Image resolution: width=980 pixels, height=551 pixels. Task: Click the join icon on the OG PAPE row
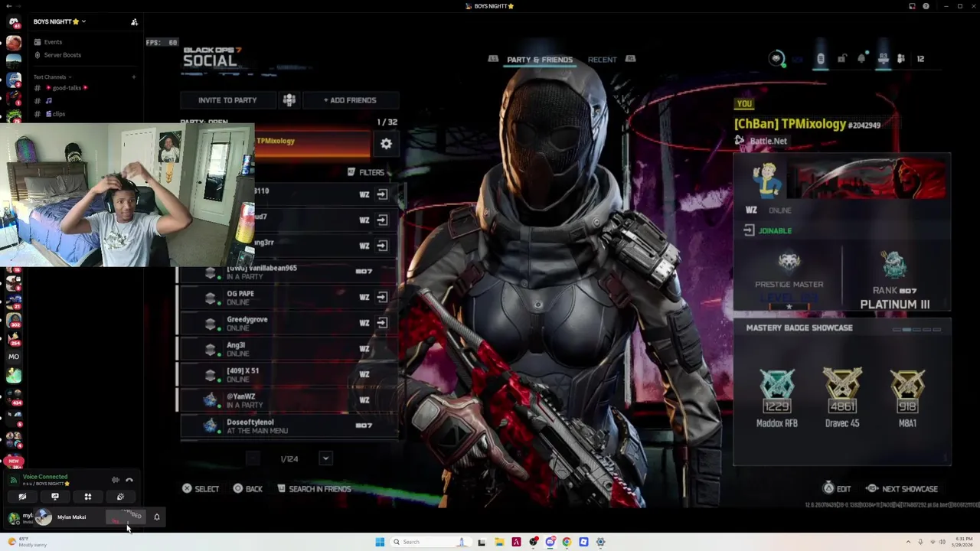(x=381, y=297)
